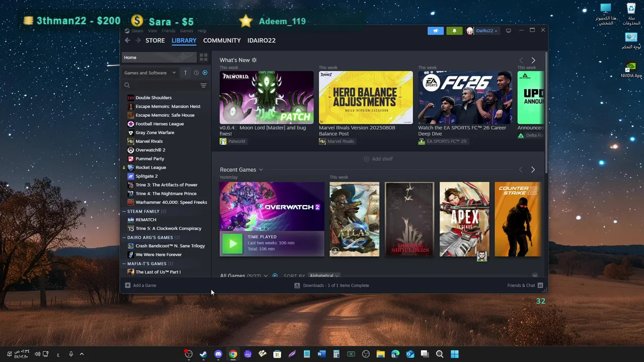644x362 pixels.
Task: Open the IDAIRO22 profile tab
Action: [x=262, y=40]
